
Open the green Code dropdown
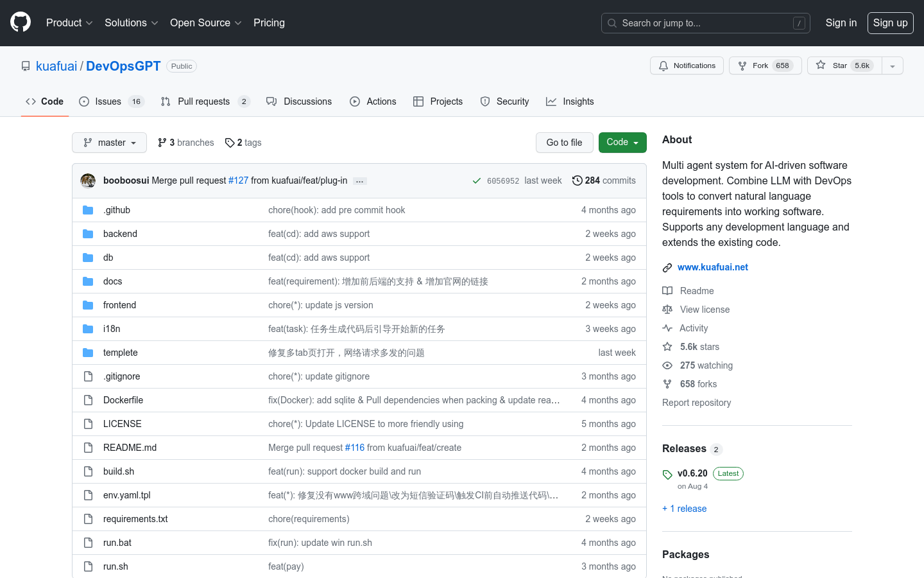point(622,143)
